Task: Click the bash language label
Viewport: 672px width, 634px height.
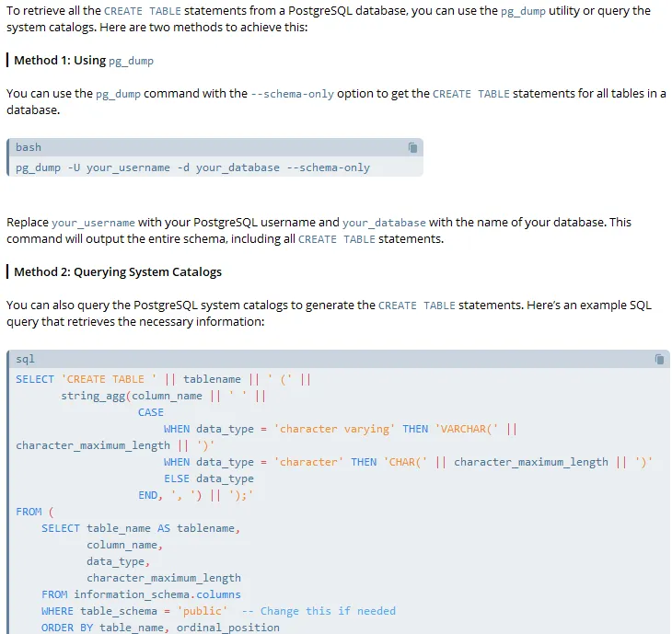Action: pos(29,147)
